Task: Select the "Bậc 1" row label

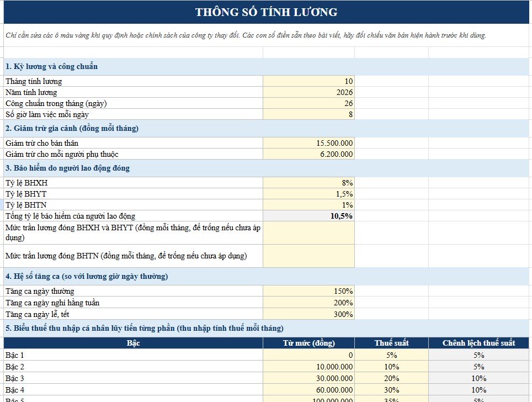Action: coord(134,355)
